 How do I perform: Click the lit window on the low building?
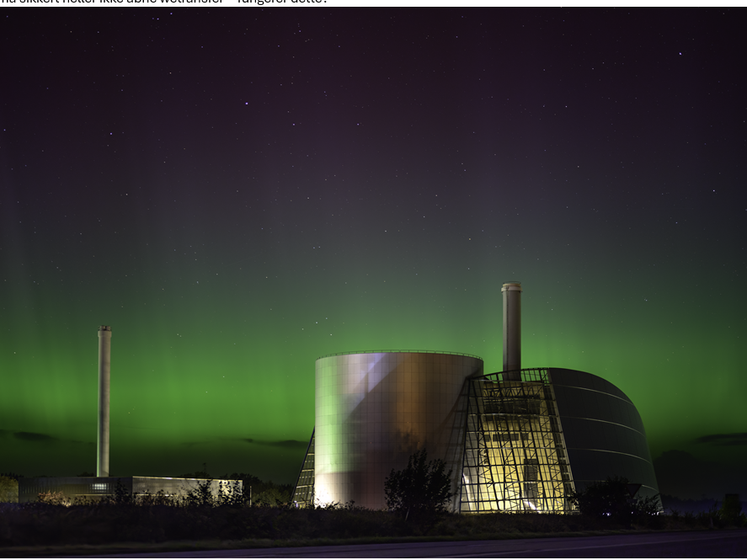coord(99,487)
